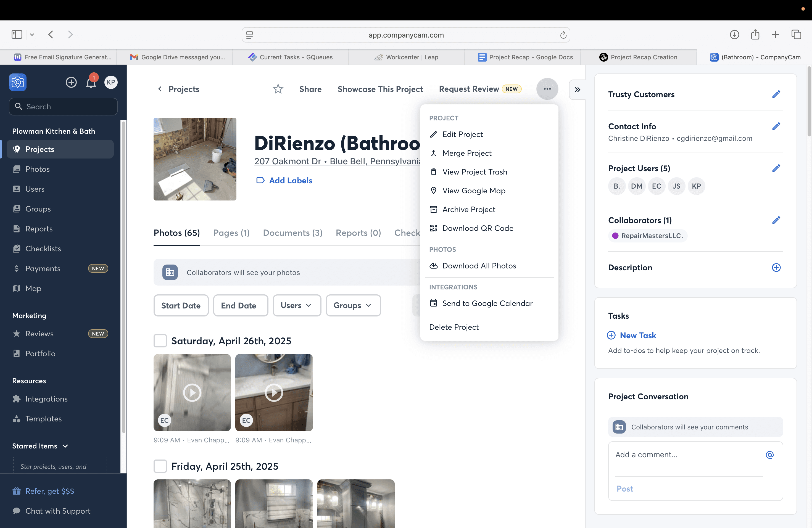The image size is (812, 528).
Task: Select Download QR Code
Action: point(489,228)
